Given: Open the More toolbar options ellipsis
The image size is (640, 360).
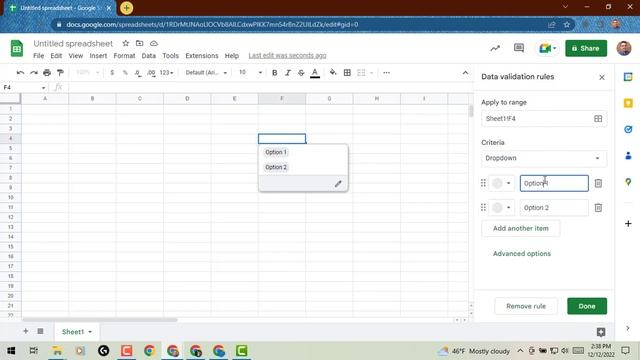Looking at the screenshot, I should (387, 73).
